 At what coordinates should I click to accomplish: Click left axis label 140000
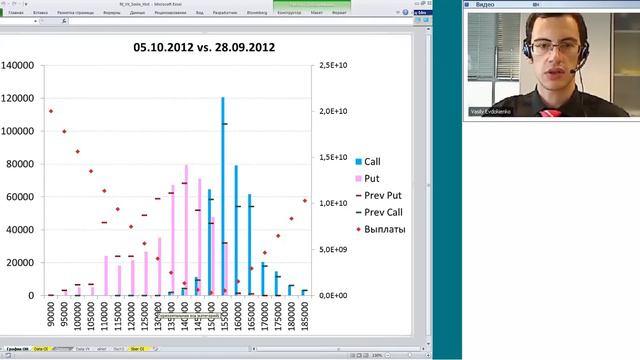[17, 65]
